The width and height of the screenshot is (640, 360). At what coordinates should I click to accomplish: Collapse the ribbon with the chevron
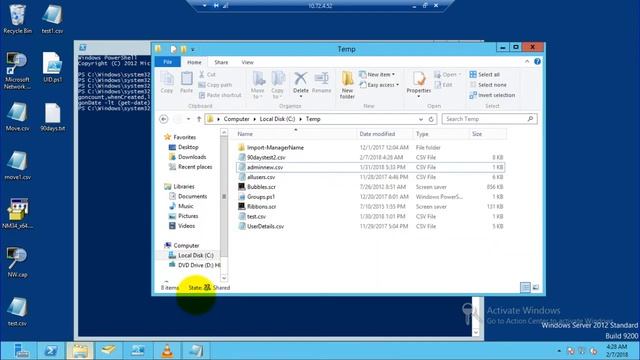click(x=527, y=62)
